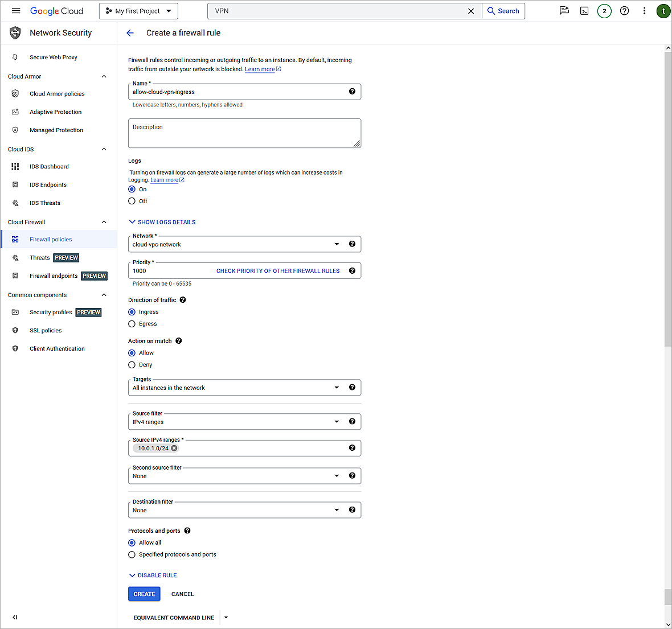Select Egress direction of traffic
672x629 pixels.
(x=132, y=323)
